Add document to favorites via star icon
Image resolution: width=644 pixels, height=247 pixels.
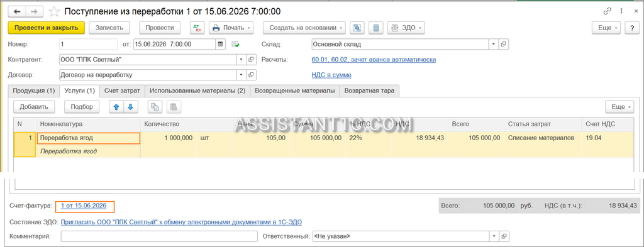click(x=54, y=11)
